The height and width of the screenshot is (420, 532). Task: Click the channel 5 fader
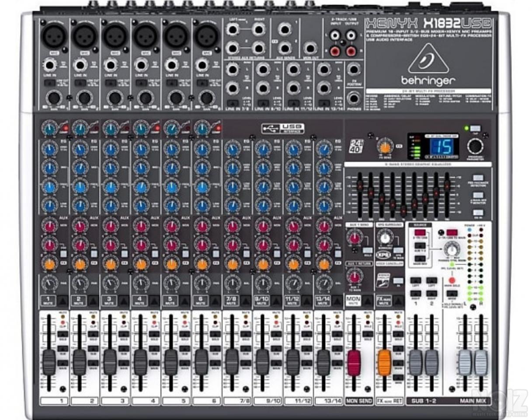pos(171,362)
